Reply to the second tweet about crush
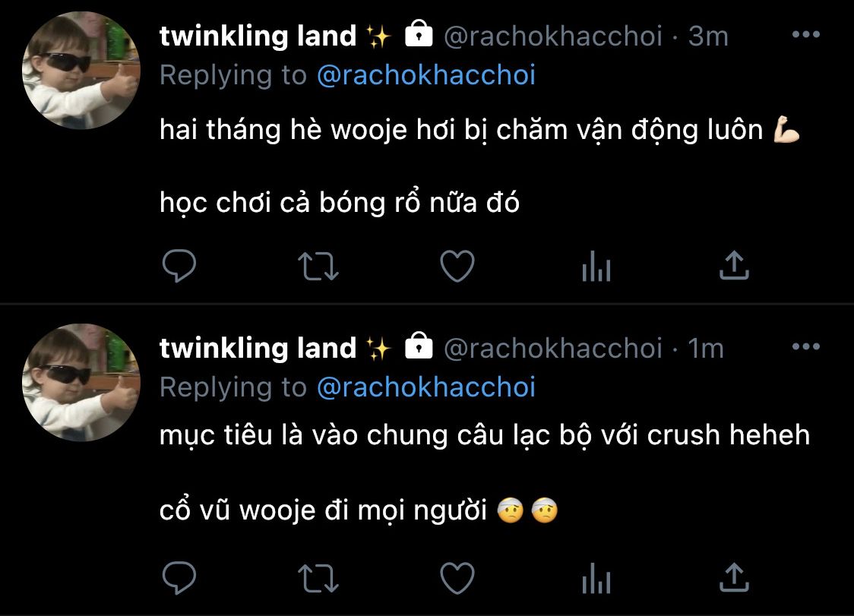This screenshot has width=854, height=616. point(179,578)
